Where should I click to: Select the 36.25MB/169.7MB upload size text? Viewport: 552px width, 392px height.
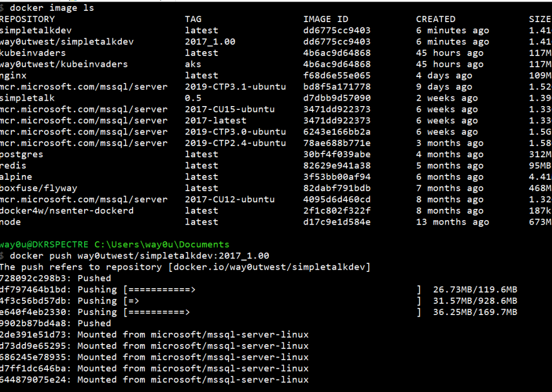click(475, 312)
